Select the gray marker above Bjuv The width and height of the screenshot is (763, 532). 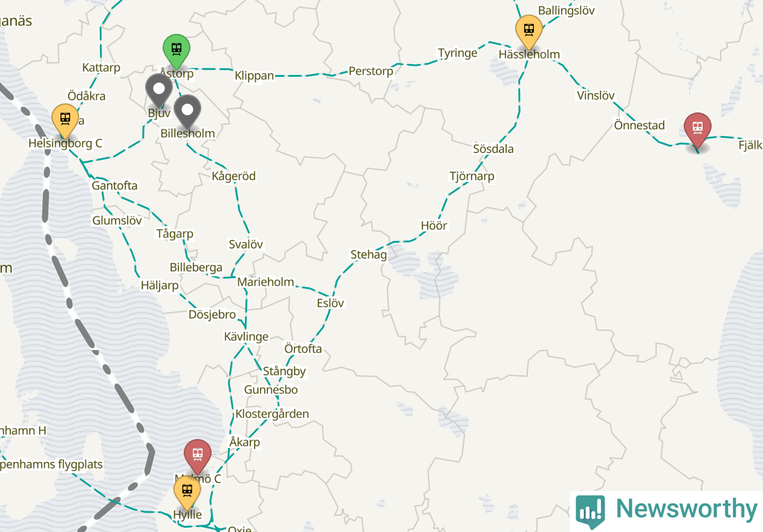(x=159, y=91)
